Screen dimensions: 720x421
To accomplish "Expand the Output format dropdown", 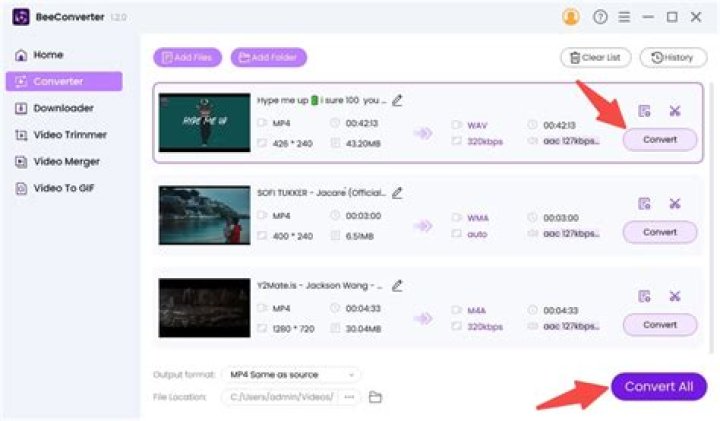I will coord(292,374).
